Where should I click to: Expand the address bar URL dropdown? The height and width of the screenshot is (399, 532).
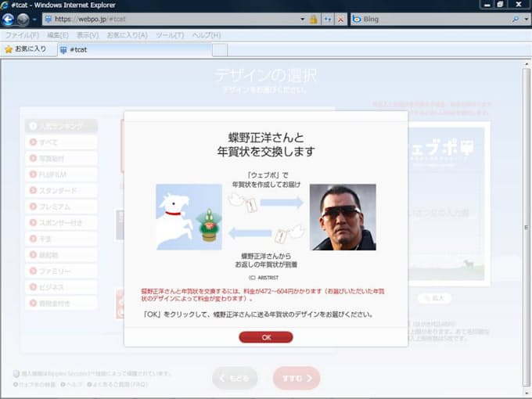(x=303, y=19)
